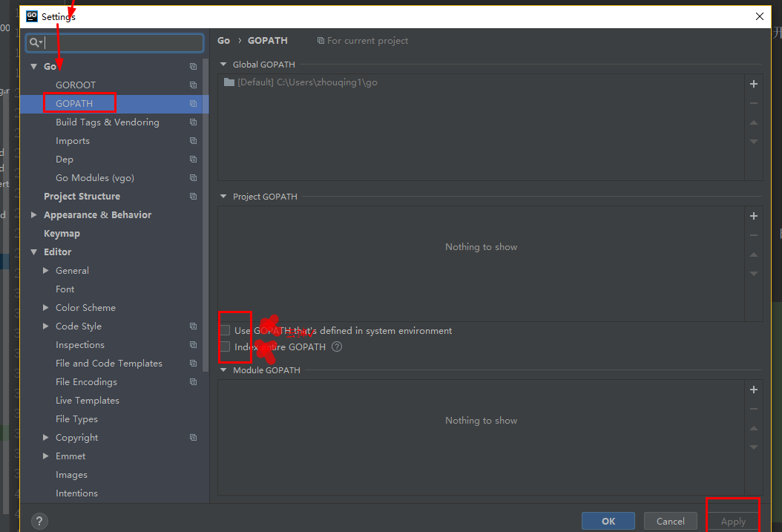
Task: Collapse the Editor settings tree node
Action: point(34,252)
